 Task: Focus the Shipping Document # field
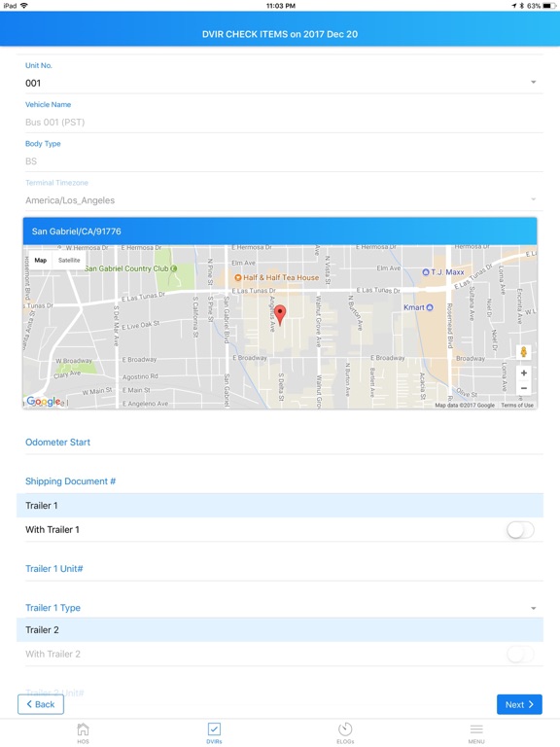pyautogui.click(x=284, y=481)
